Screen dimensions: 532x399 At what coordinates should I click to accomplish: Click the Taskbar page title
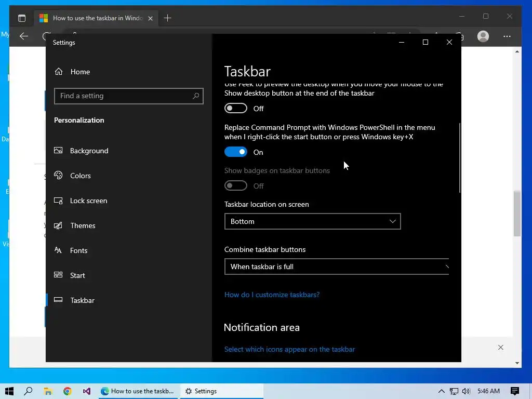pyautogui.click(x=247, y=71)
